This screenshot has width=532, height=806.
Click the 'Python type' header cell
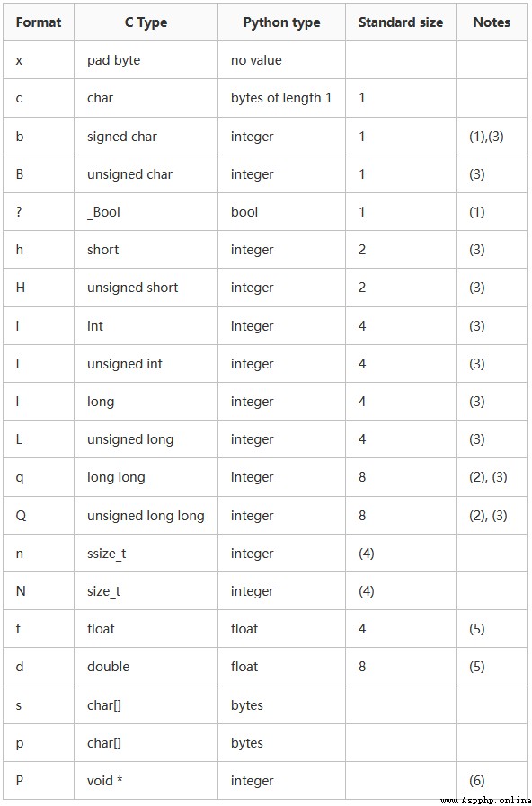pyautogui.click(x=281, y=22)
